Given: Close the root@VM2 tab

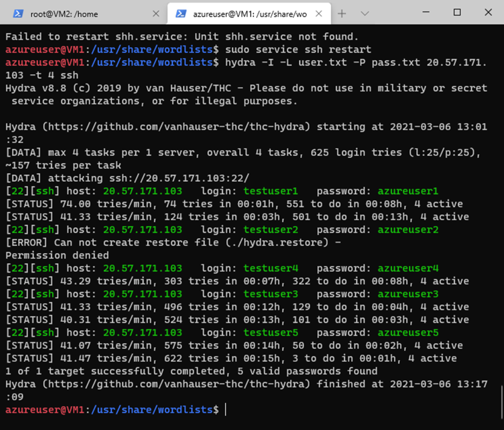Looking at the screenshot, I should [156, 14].
